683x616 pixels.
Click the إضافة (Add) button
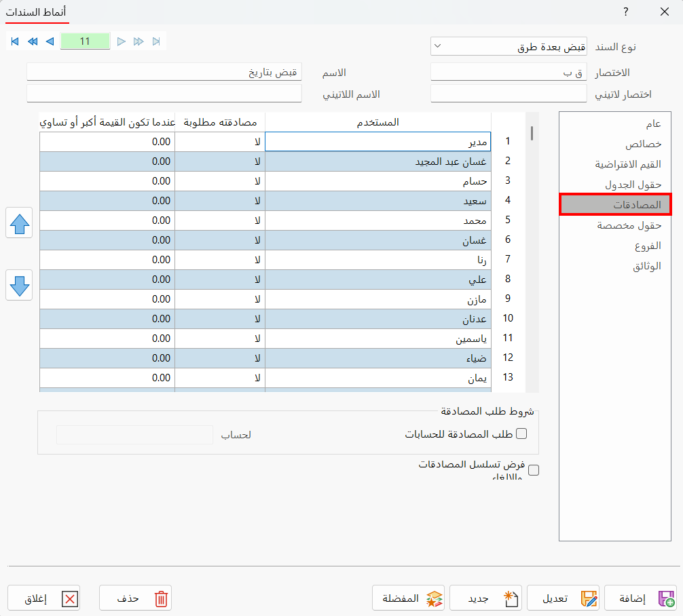640,598
